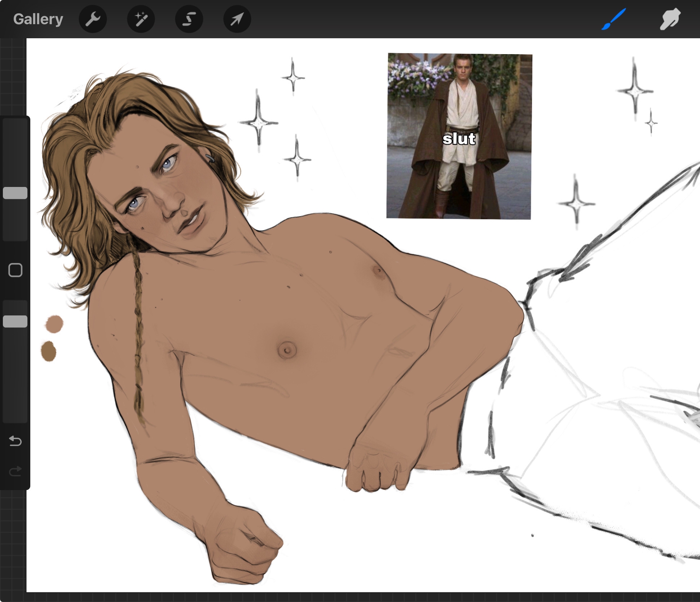Click the character's ear cuff earring
This screenshot has height=602, width=700.
[x=210, y=158]
